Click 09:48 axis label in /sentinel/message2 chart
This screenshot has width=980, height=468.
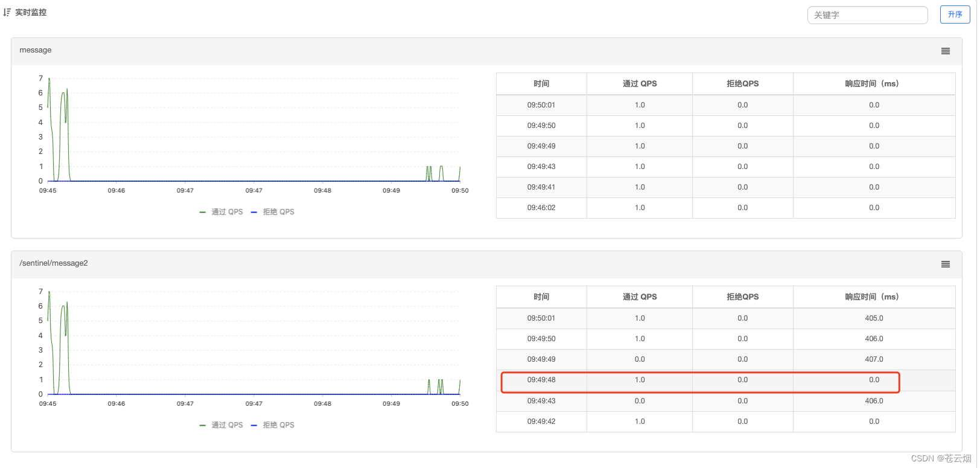322,404
